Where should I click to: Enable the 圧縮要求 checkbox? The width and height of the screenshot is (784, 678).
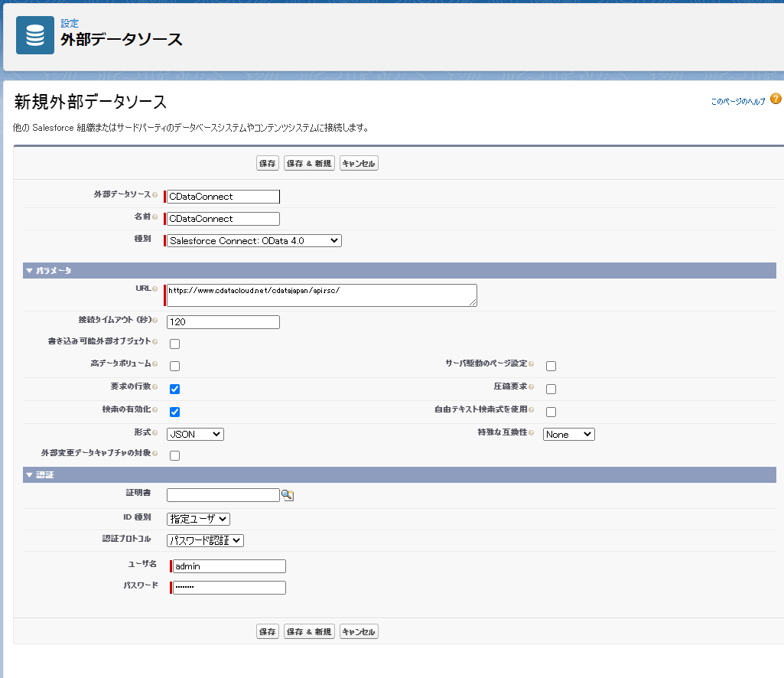click(x=551, y=389)
